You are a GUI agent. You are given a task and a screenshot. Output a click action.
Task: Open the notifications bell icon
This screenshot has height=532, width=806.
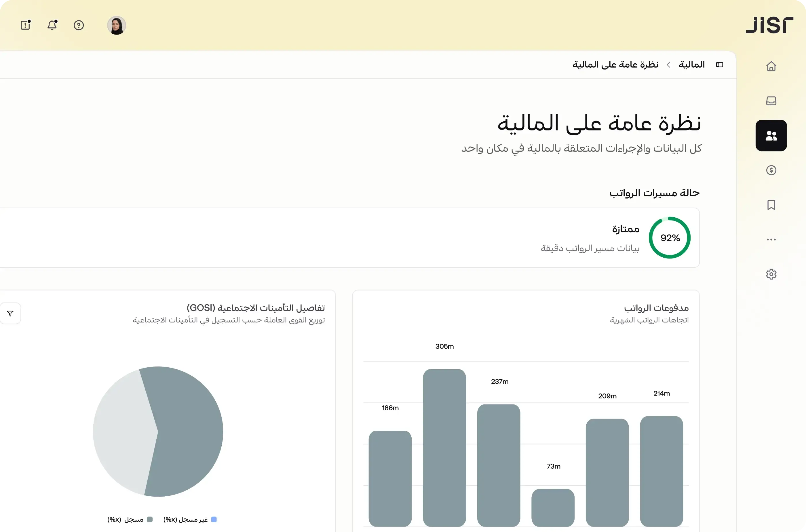tap(52, 25)
